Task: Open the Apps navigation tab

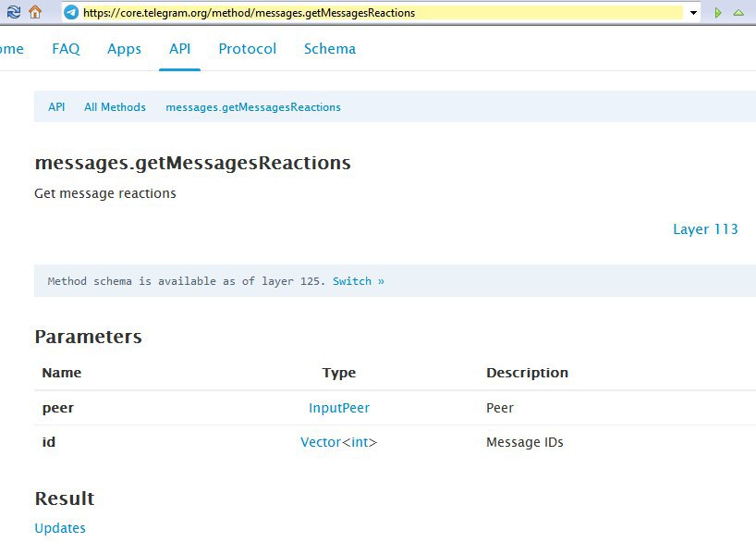Action: [x=125, y=49]
